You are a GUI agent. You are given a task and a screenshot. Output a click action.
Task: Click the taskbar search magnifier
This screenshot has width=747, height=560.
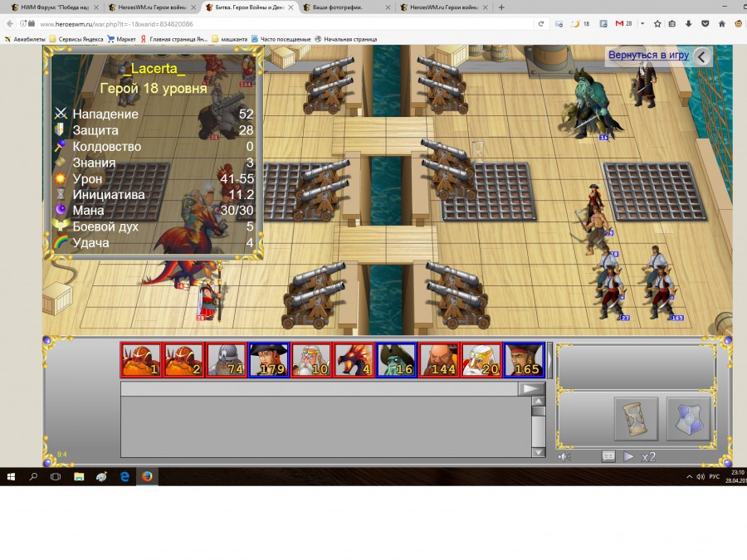pos(33,476)
